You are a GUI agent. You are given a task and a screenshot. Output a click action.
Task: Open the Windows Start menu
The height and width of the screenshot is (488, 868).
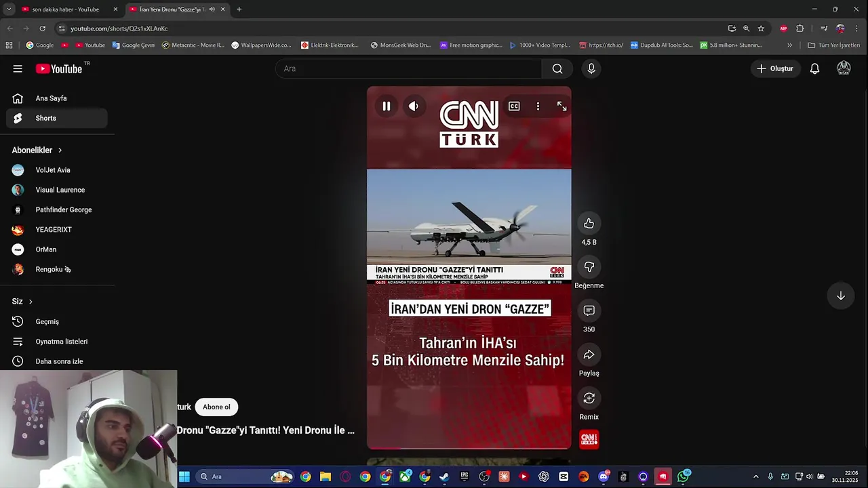pyautogui.click(x=184, y=476)
